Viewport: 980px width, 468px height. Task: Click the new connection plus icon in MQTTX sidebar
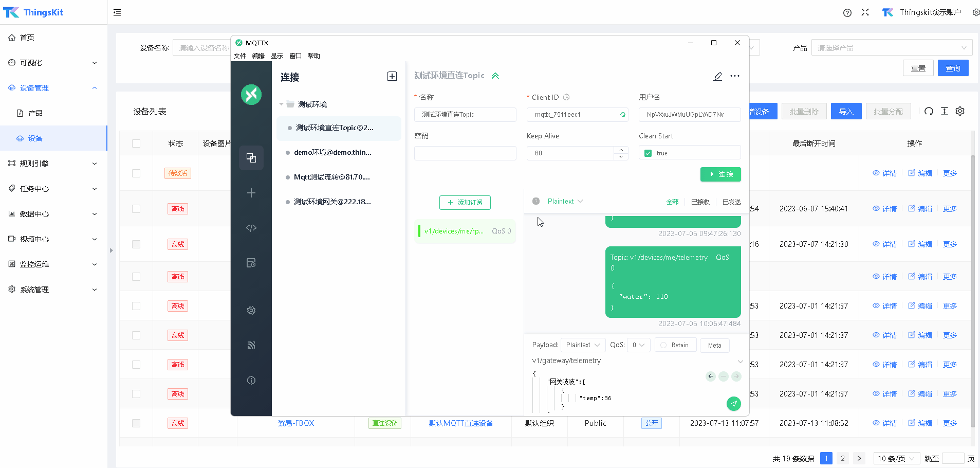[x=251, y=193]
